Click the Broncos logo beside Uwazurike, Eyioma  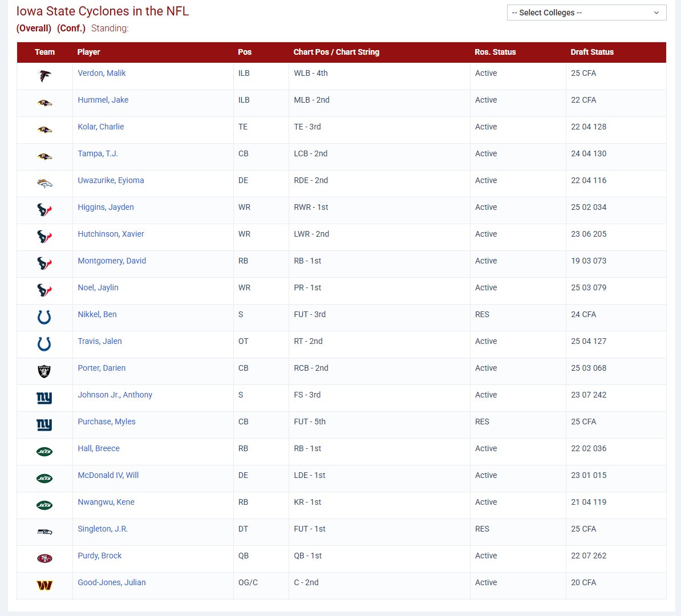click(44, 183)
